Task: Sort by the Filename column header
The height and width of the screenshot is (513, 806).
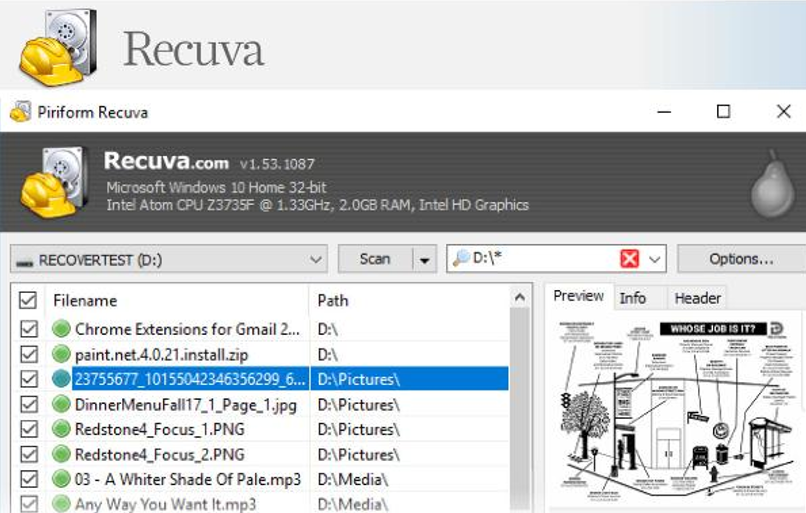Action: [x=178, y=300]
